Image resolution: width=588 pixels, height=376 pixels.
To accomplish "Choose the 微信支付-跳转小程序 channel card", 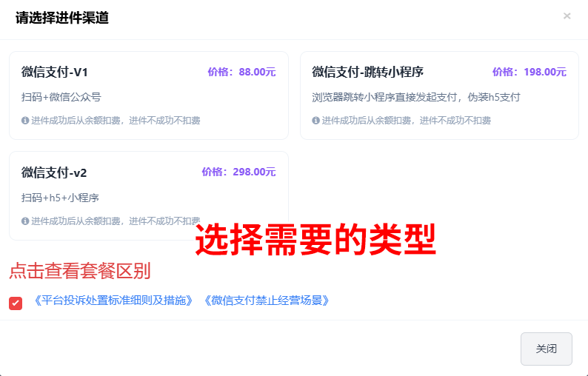I will point(439,95).
